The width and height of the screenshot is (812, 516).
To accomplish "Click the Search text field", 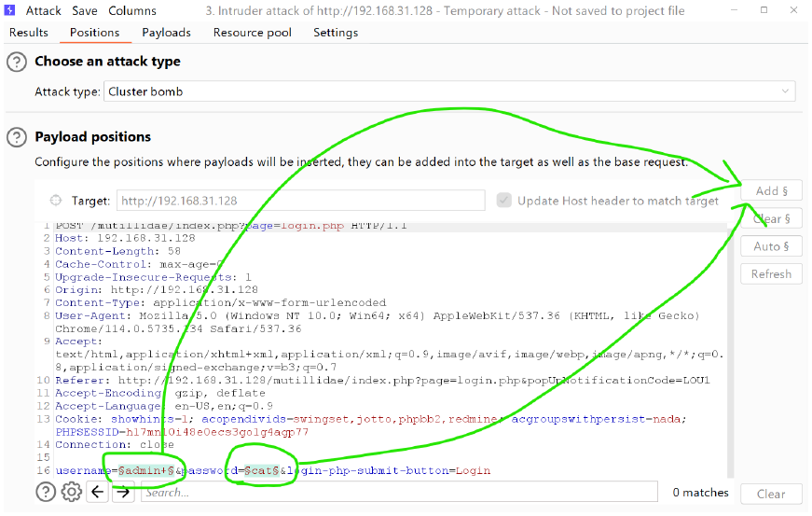I will click(399, 492).
